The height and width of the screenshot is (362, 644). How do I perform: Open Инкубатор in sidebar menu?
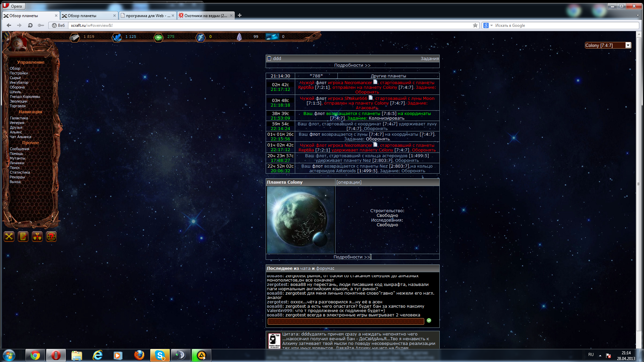tap(19, 82)
